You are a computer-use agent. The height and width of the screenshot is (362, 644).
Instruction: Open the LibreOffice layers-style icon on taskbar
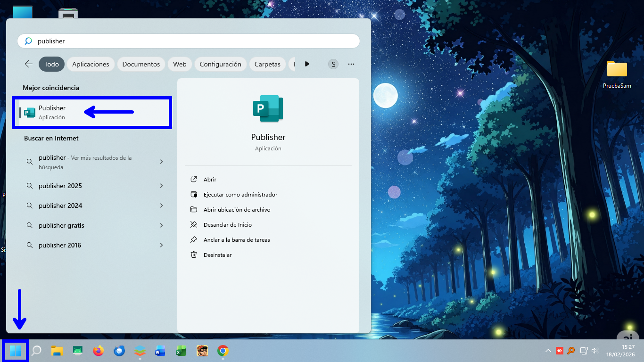(x=140, y=351)
